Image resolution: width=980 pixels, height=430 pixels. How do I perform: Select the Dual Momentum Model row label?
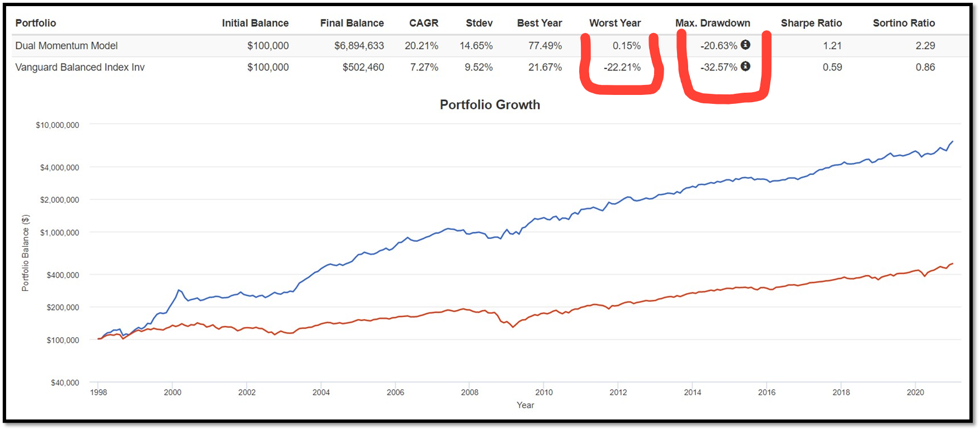tap(67, 46)
